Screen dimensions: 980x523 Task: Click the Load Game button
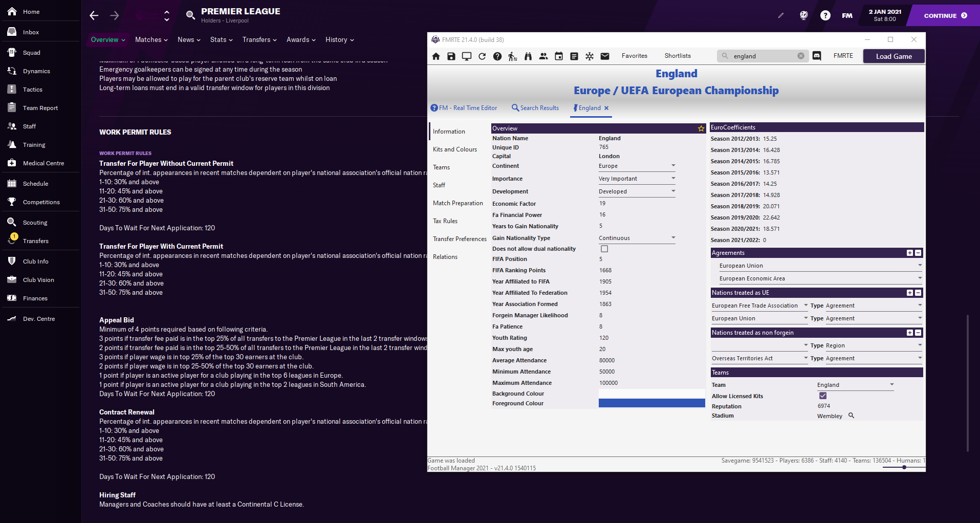click(x=894, y=56)
